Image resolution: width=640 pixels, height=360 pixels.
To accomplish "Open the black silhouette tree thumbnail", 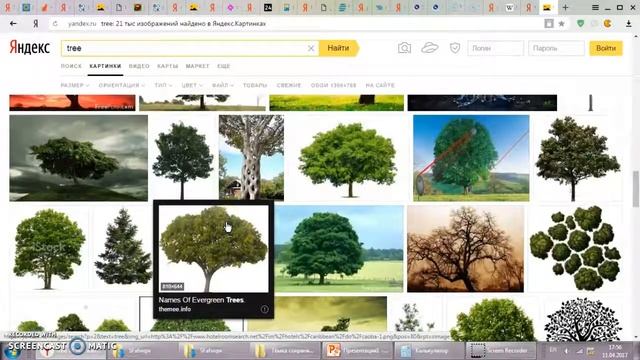I will [583, 319].
